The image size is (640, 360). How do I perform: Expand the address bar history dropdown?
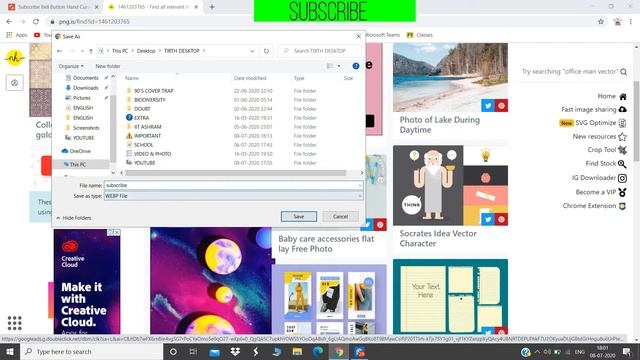click(252, 51)
